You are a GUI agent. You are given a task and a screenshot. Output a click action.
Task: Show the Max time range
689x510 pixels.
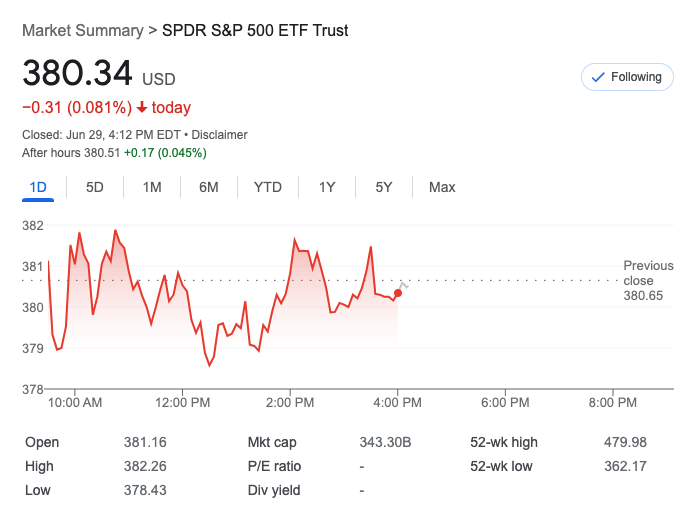coord(442,187)
